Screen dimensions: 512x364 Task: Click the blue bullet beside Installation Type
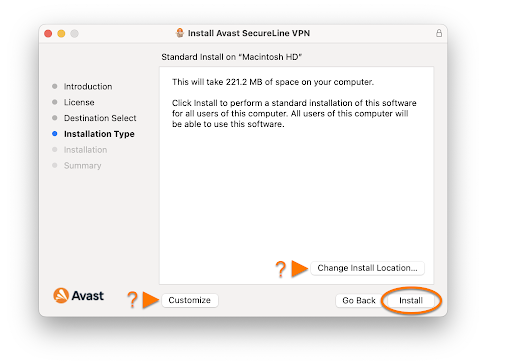55,134
